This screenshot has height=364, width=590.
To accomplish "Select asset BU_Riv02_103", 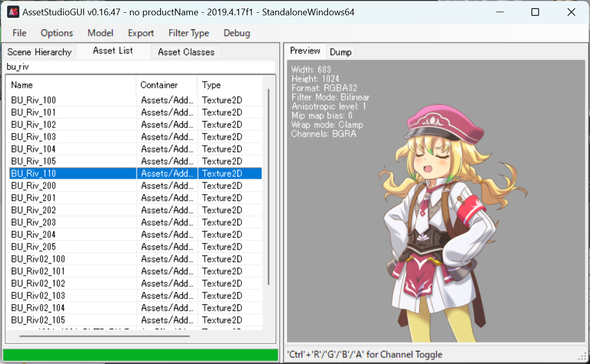I will tap(38, 296).
